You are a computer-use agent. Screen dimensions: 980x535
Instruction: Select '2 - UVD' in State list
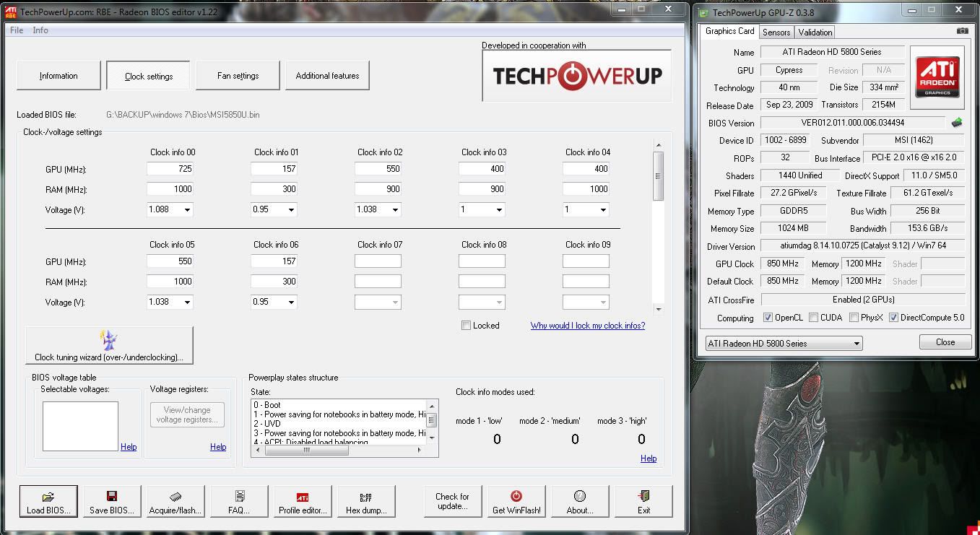pos(267,424)
